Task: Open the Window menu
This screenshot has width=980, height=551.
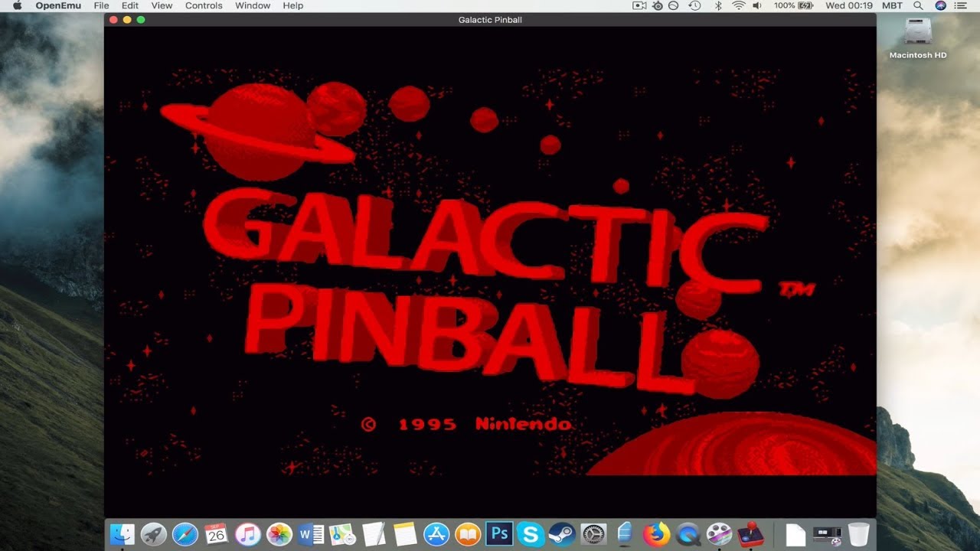Action: click(253, 5)
